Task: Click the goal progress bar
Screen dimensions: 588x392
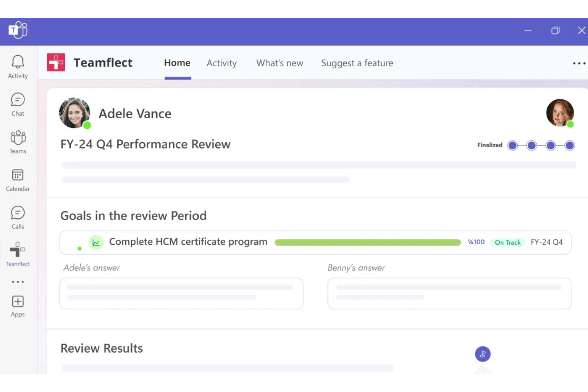Action: pos(367,242)
